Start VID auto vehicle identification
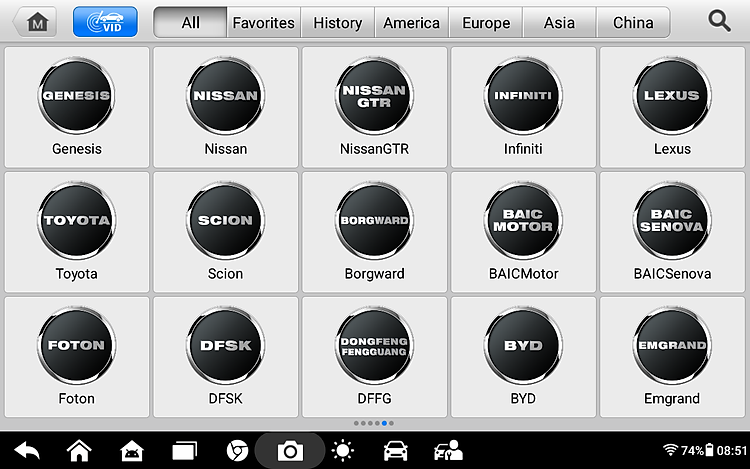 tap(105, 22)
